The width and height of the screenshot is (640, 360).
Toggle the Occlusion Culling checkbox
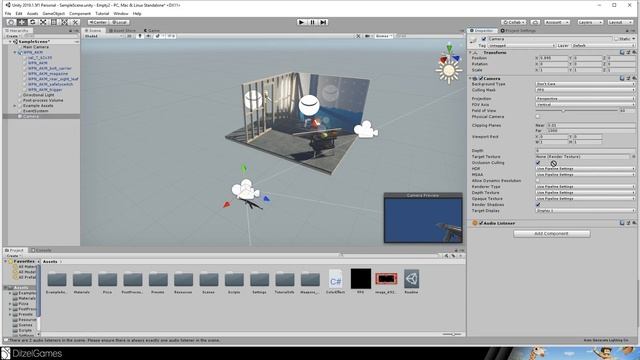(538, 162)
